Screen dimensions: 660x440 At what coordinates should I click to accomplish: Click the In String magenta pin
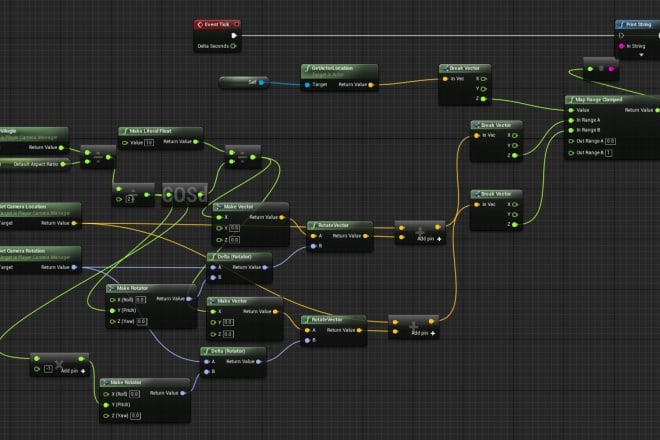coord(621,46)
